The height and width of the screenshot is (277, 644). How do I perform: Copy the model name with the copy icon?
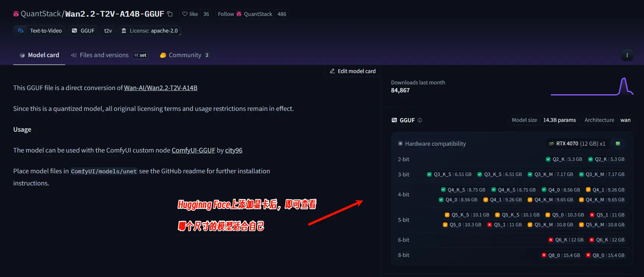tap(170, 14)
